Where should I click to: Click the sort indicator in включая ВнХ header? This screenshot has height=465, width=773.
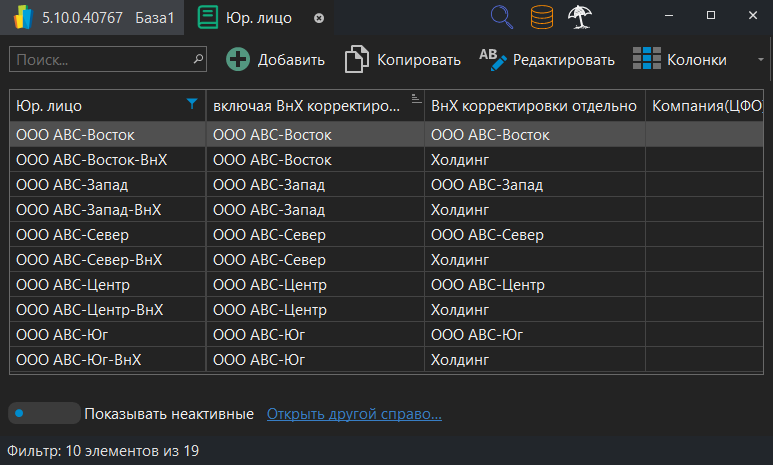coord(416,98)
